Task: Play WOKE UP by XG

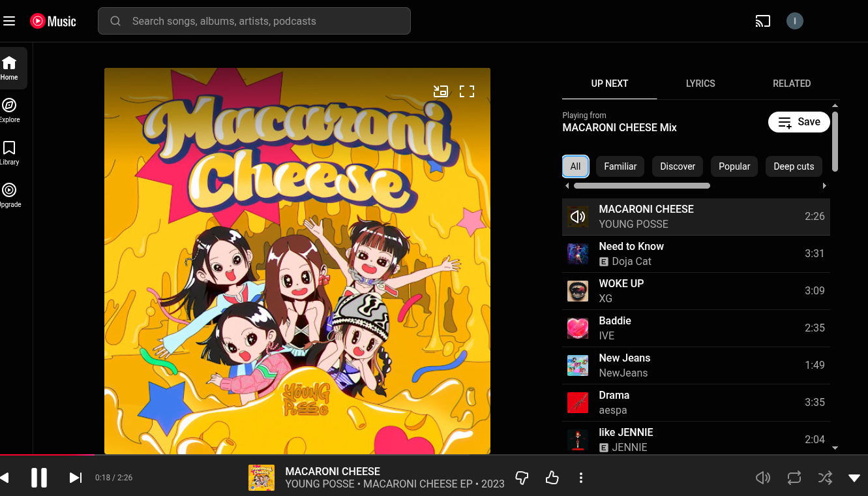Action: pos(696,291)
